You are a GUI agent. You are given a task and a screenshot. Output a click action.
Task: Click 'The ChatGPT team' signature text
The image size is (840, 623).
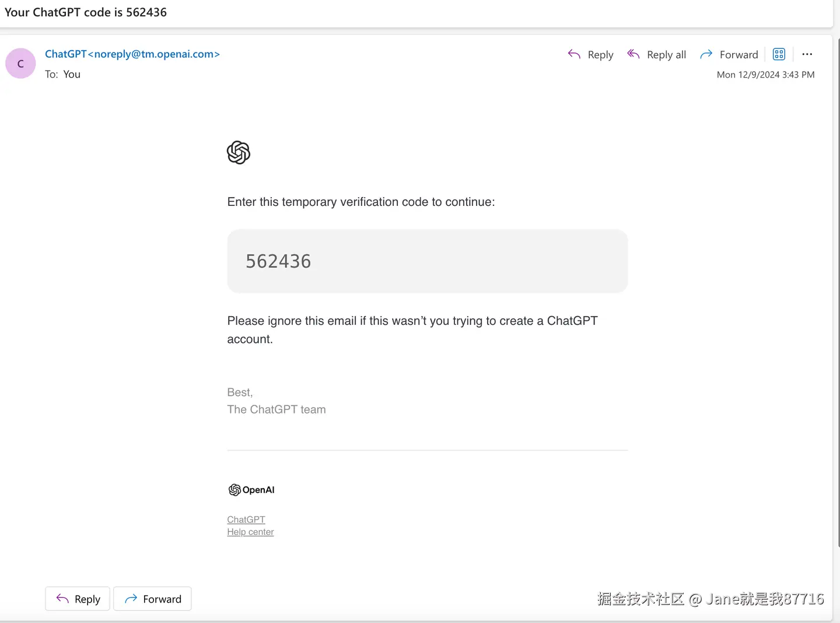click(276, 409)
